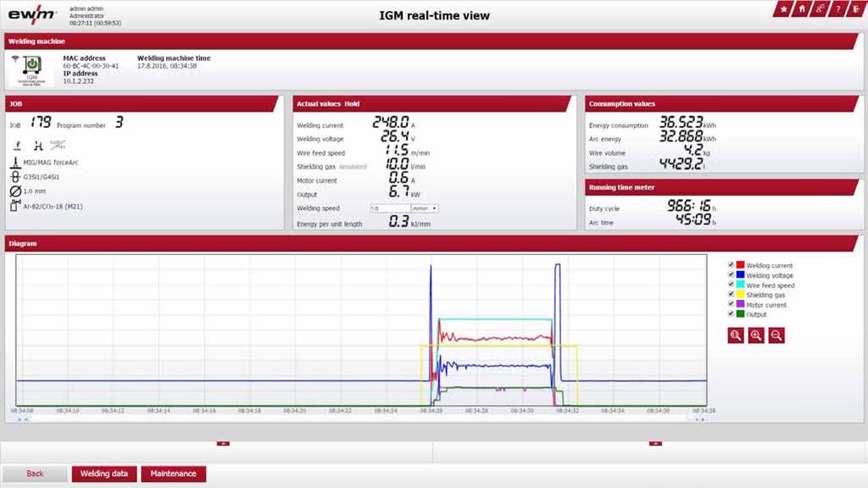Click the blue Welding voltage swatch
Image resolution: width=868 pixels, height=488 pixels.
(740, 274)
